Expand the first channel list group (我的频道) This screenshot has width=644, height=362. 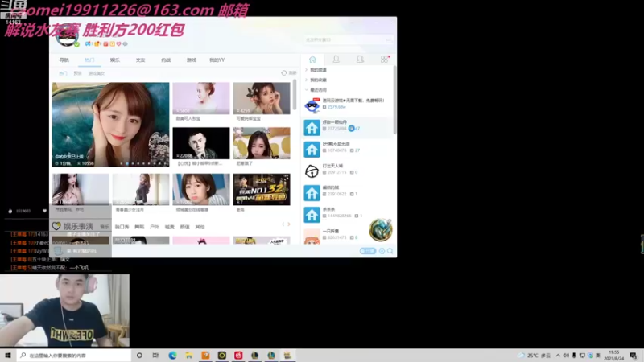[317, 70]
